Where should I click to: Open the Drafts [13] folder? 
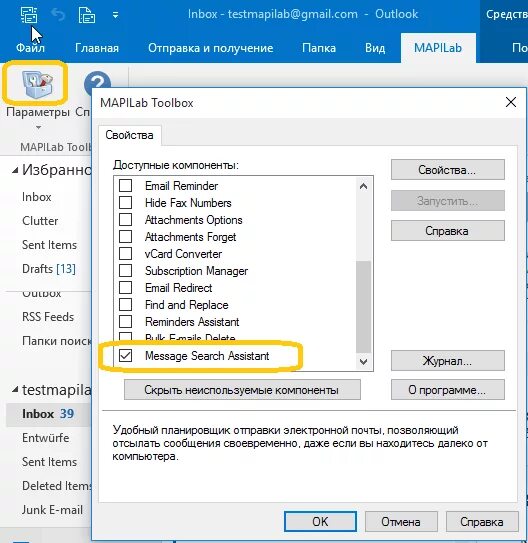point(49,268)
